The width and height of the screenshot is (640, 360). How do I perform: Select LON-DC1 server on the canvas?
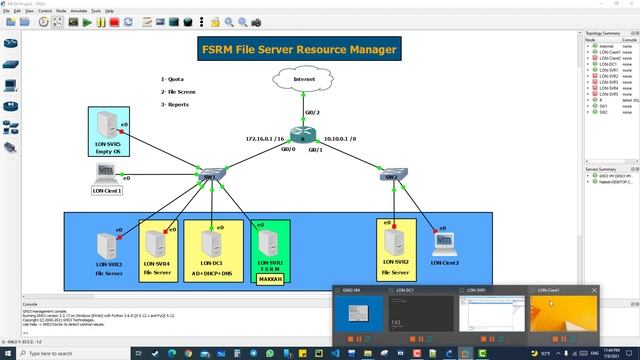[211, 244]
